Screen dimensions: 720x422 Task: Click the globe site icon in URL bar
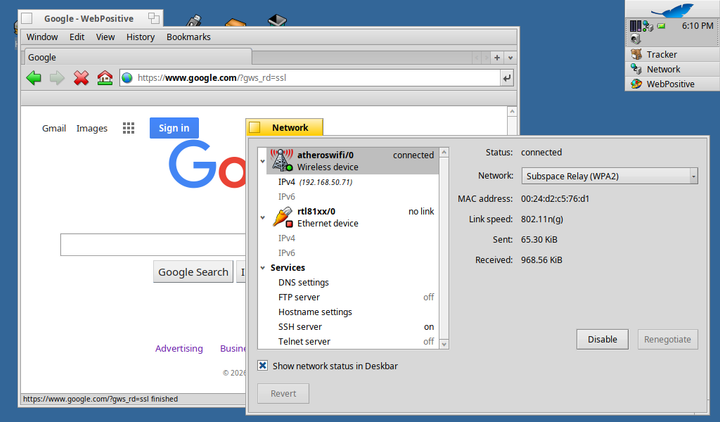coord(128,78)
